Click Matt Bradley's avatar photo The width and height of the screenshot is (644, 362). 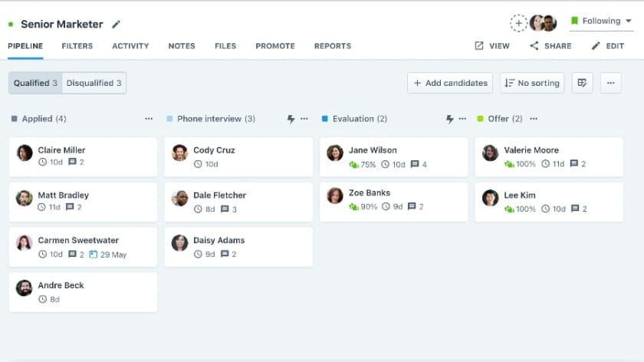(25, 198)
